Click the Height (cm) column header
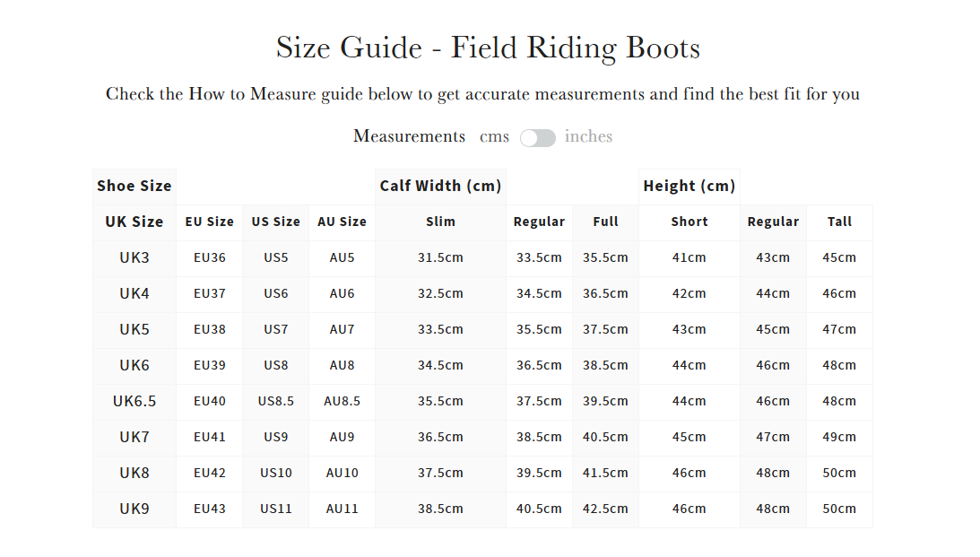Image resolution: width=980 pixels, height=557 pixels. coord(689,186)
